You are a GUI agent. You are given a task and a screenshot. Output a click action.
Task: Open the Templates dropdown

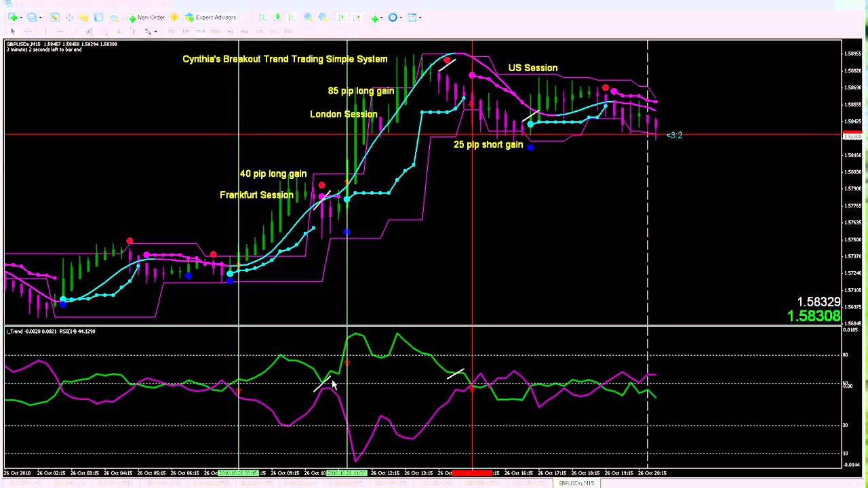[414, 18]
